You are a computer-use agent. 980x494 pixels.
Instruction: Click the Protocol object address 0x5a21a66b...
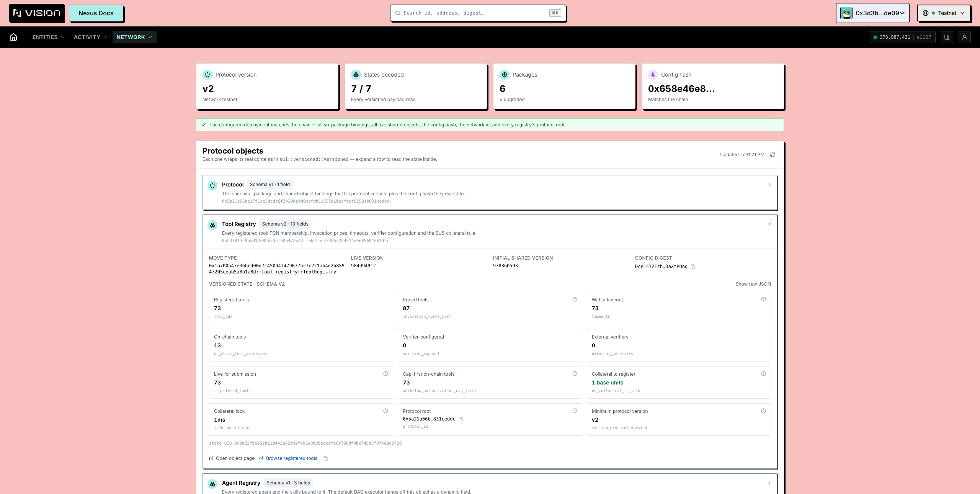coord(305,201)
